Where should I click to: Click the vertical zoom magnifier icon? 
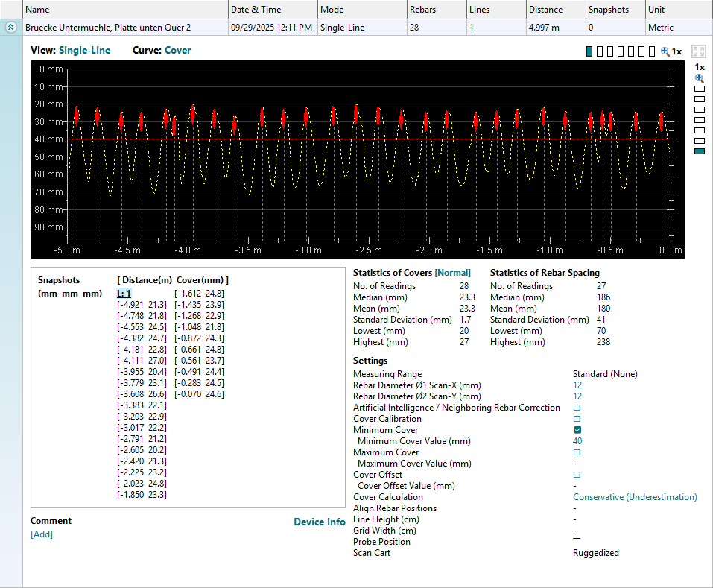[x=699, y=78]
